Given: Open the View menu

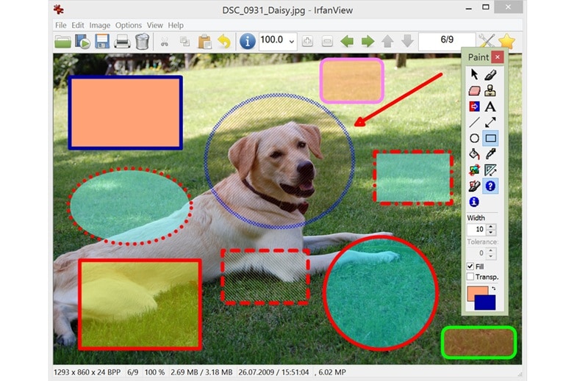Looking at the screenshot, I should click(154, 25).
